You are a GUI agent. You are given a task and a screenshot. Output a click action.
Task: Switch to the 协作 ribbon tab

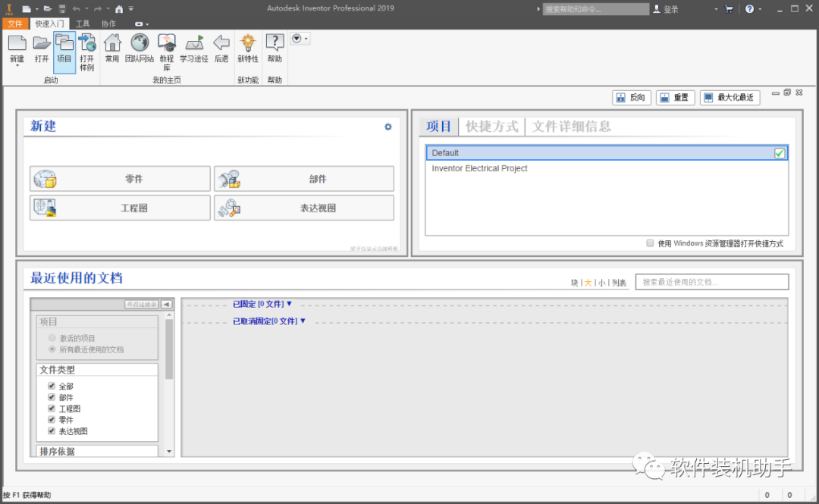108,24
